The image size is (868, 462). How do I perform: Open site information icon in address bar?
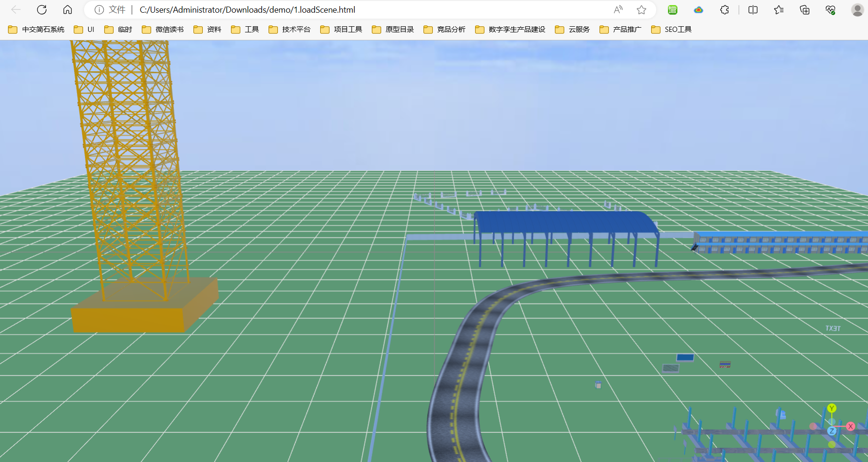pyautogui.click(x=99, y=10)
